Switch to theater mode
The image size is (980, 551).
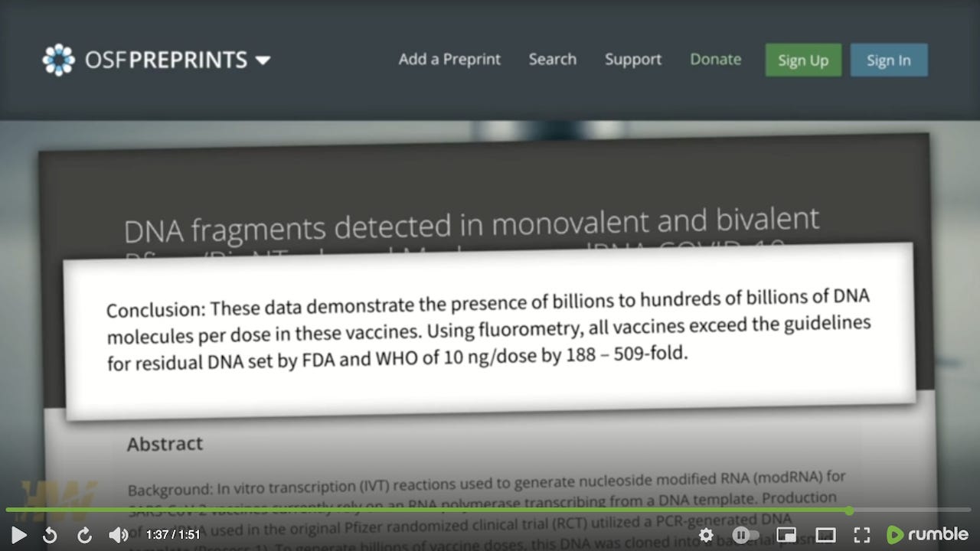tap(825, 535)
